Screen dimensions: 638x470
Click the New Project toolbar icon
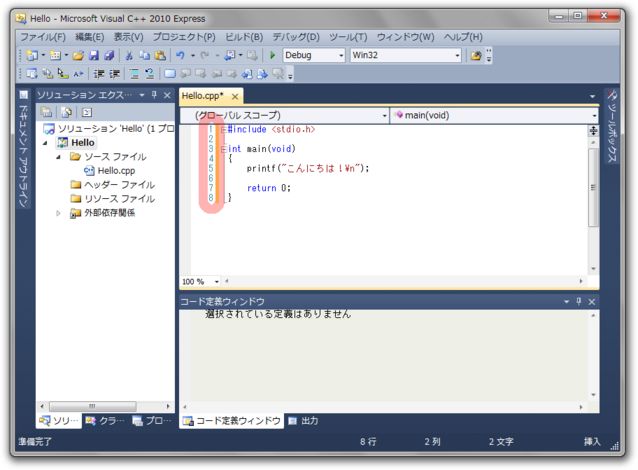click(32, 55)
